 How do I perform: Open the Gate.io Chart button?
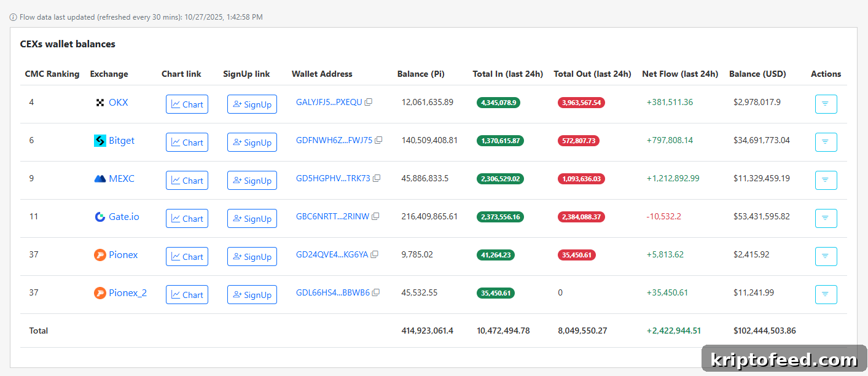[x=187, y=219]
